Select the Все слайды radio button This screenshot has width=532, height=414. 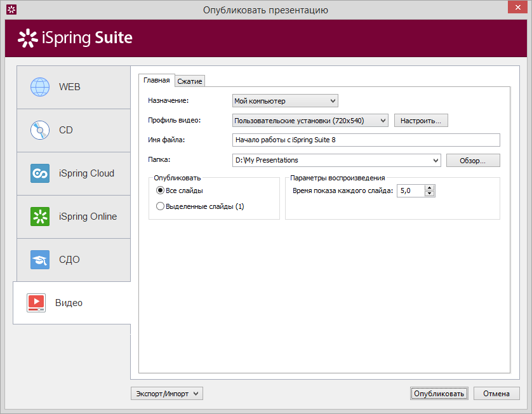pos(160,190)
